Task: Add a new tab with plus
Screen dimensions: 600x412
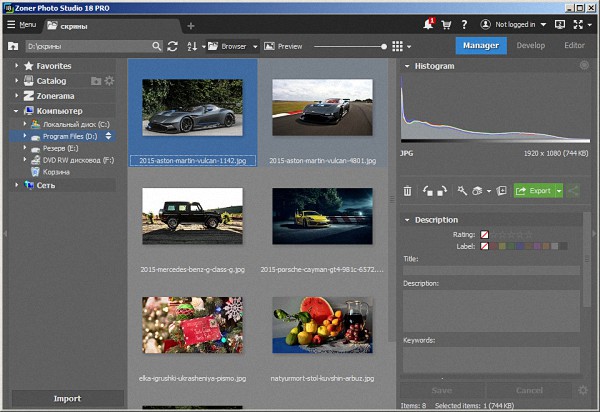Action: pos(191,26)
